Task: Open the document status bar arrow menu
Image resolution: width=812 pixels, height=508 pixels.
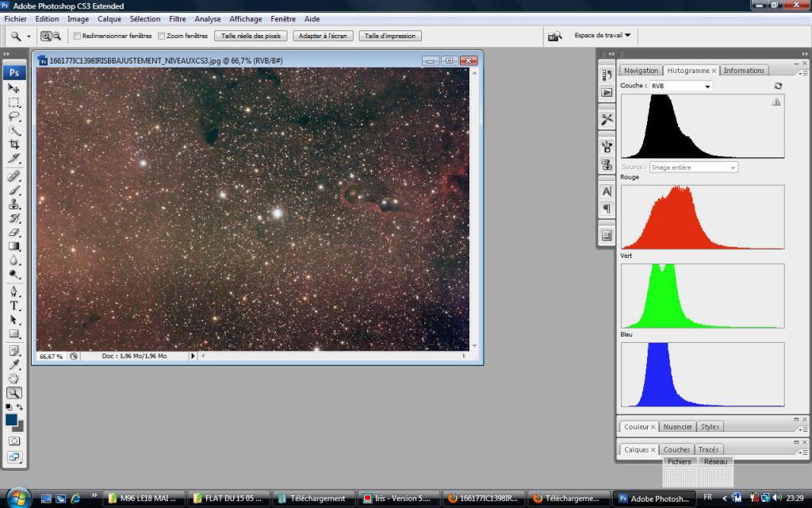Action: point(193,356)
